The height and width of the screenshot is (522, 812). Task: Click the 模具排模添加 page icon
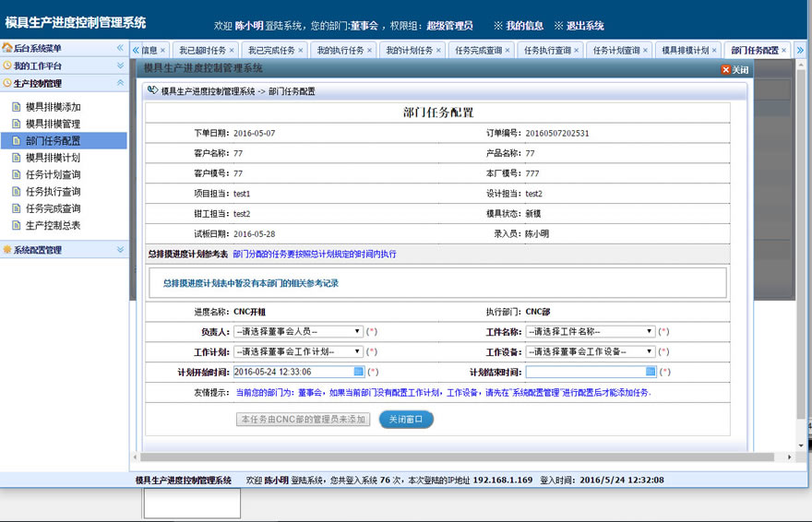point(16,107)
